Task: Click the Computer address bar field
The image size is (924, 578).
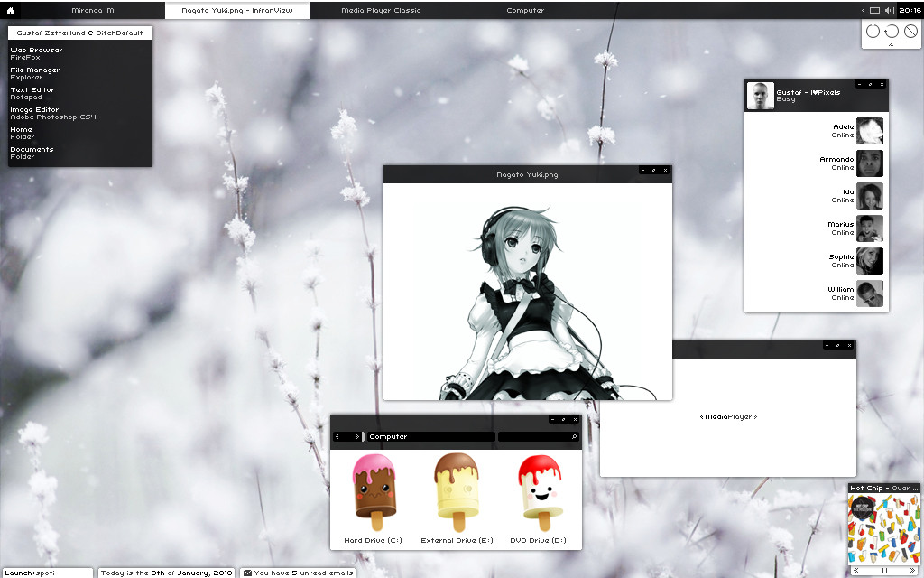Action: tap(430, 436)
